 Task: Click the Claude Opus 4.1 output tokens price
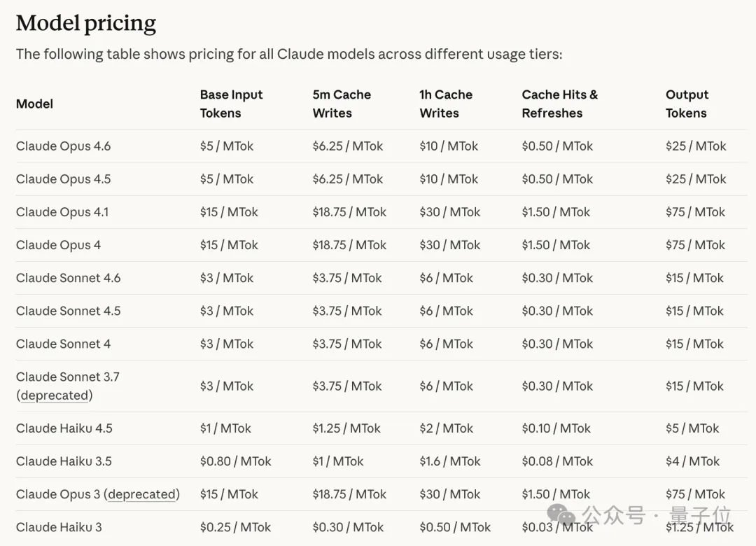(695, 212)
